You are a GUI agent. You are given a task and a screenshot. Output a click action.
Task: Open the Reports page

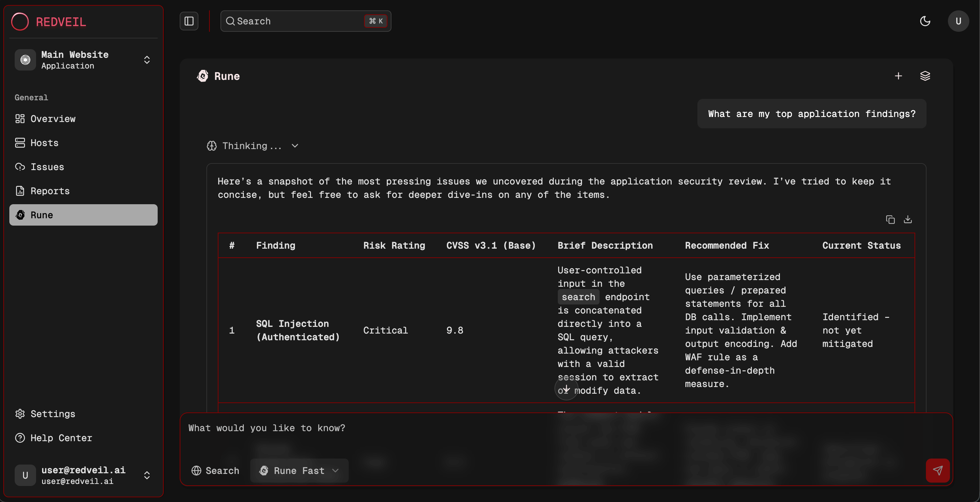point(50,191)
